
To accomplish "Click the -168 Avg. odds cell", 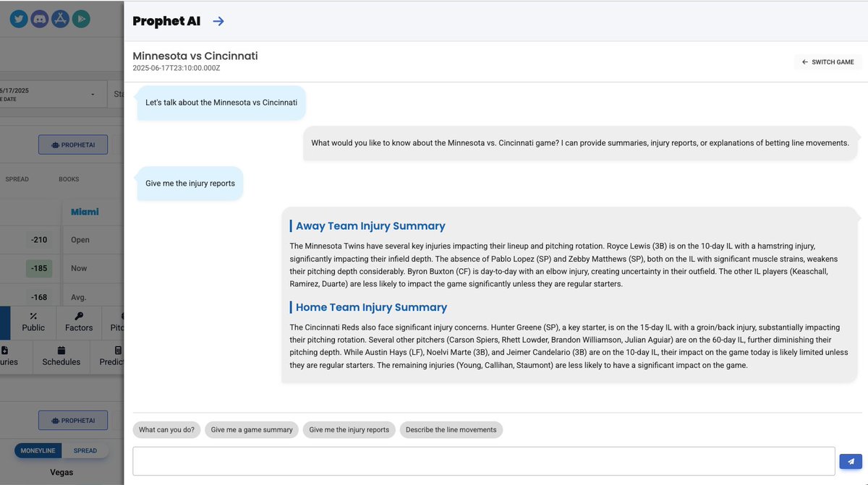I will click(39, 297).
